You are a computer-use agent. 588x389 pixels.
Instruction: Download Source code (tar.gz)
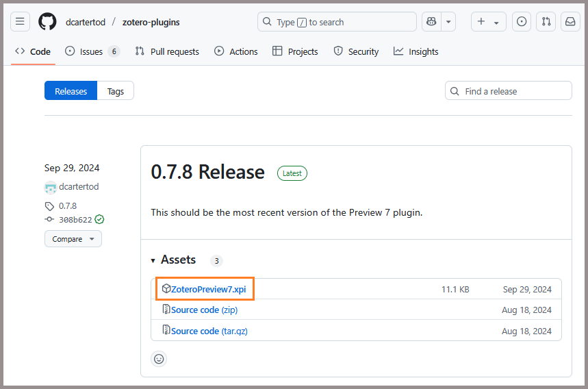tap(209, 331)
